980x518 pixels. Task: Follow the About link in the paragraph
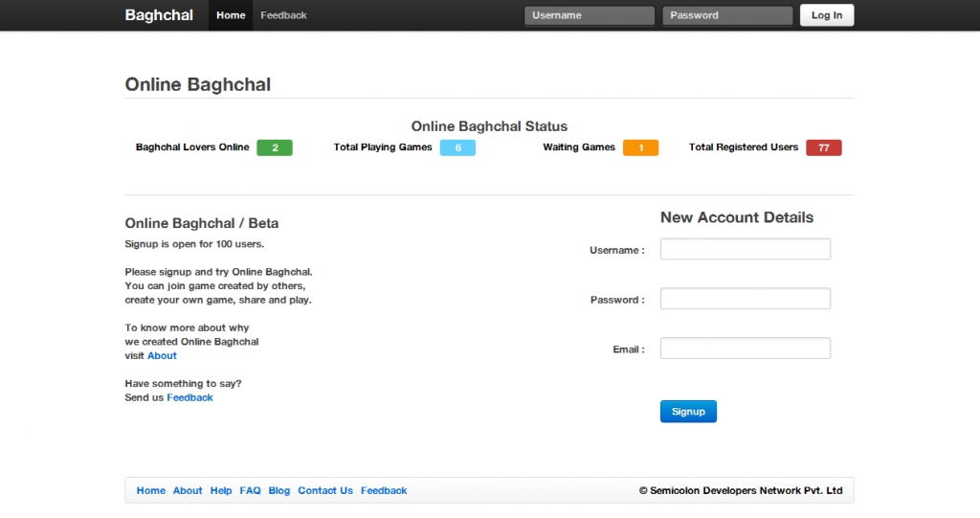click(162, 355)
